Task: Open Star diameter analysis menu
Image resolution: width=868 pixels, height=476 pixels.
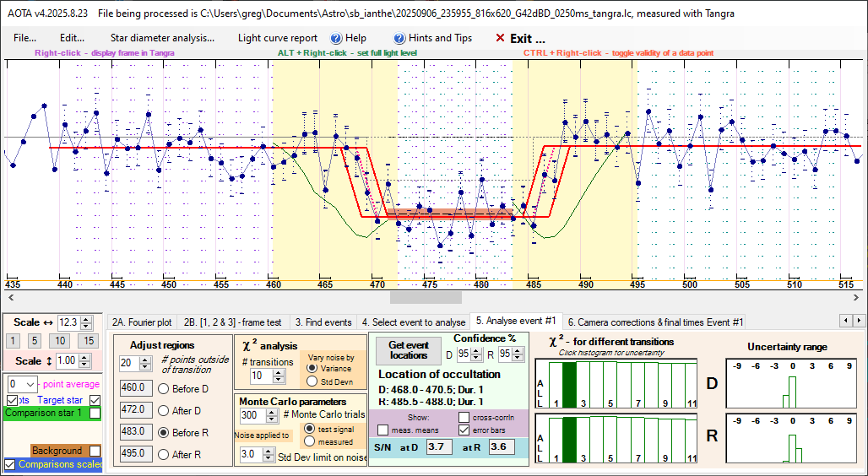Action: [x=162, y=38]
